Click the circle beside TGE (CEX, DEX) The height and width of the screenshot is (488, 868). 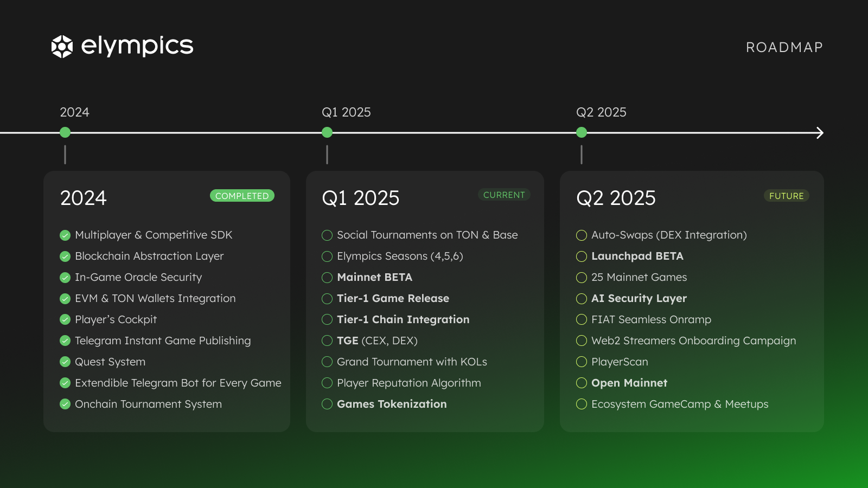pyautogui.click(x=327, y=341)
